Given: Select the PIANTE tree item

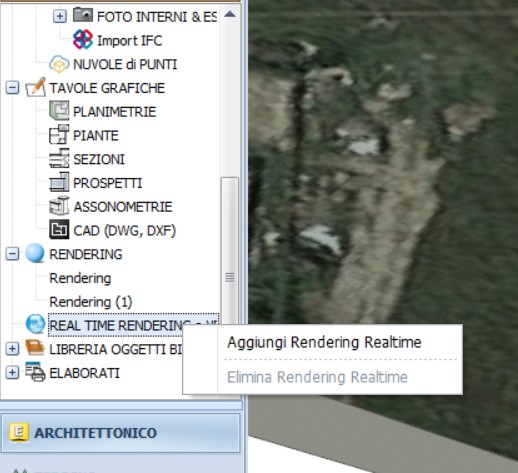Looking at the screenshot, I should pos(96,136).
